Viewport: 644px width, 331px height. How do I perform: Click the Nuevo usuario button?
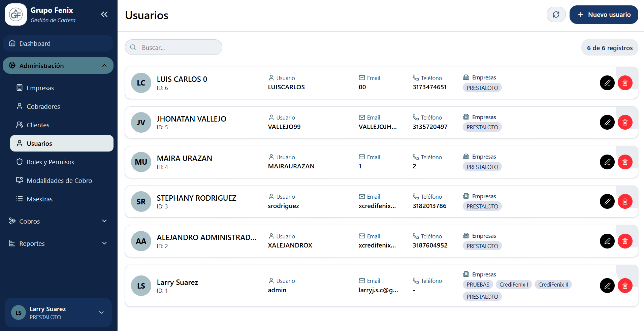click(x=604, y=14)
